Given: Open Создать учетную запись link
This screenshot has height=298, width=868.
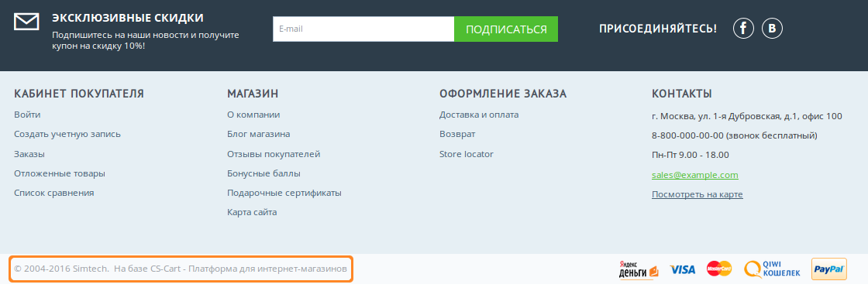Looking at the screenshot, I should point(67,135).
